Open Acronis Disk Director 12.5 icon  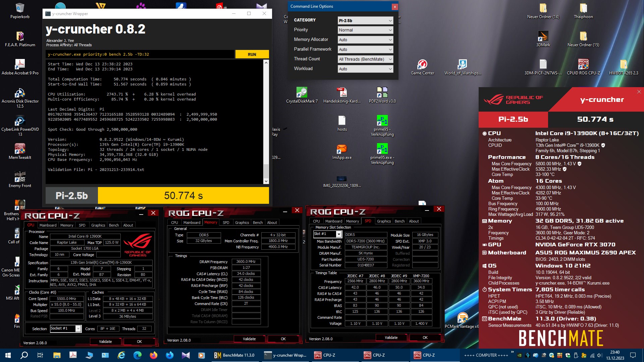[20, 97]
